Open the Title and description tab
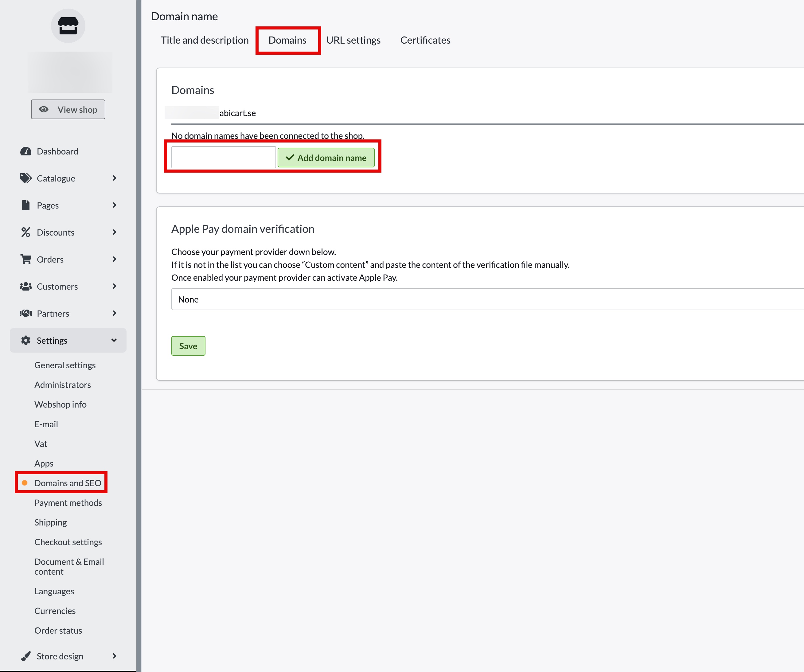The image size is (804, 672). [x=205, y=40]
